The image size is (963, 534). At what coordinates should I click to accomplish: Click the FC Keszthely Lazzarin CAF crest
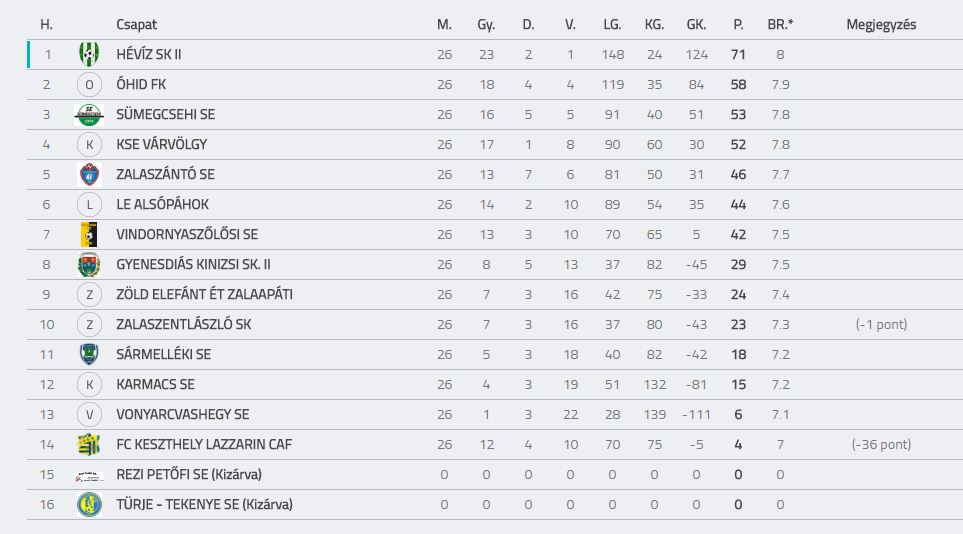(x=89, y=444)
